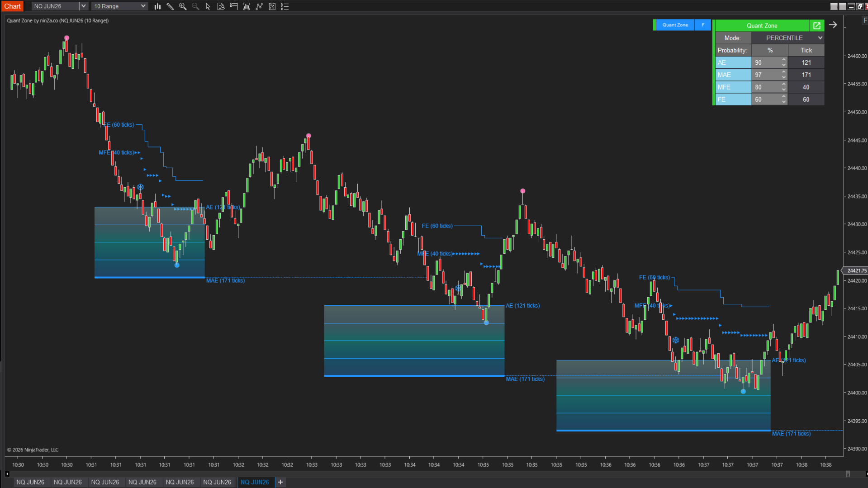Image resolution: width=868 pixels, height=488 pixels.
Task: Toggle the blue F button
Action: pos(702,25)
